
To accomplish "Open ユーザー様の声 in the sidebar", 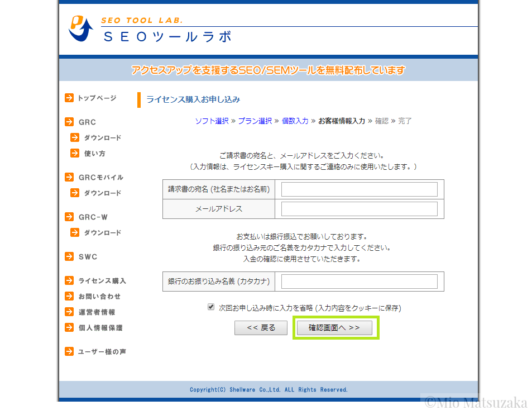I will 102,352.
